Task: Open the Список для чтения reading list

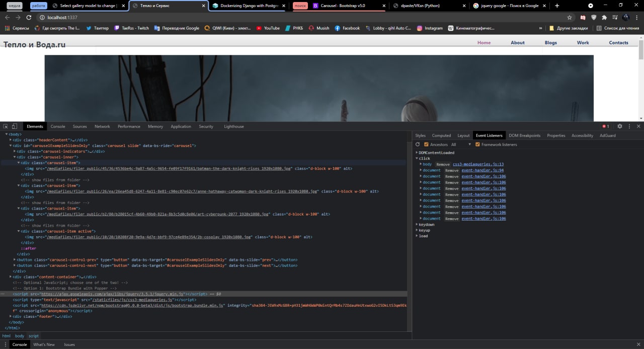Action: [618, 28]
